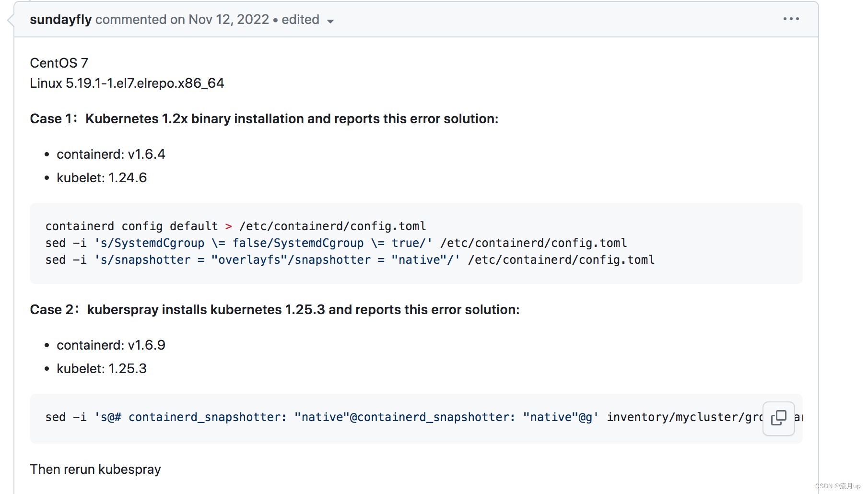The image size is (868, 494).
Task: Click the 'kubelet: 1.24.6' bullet item
Action: [102, 178]
